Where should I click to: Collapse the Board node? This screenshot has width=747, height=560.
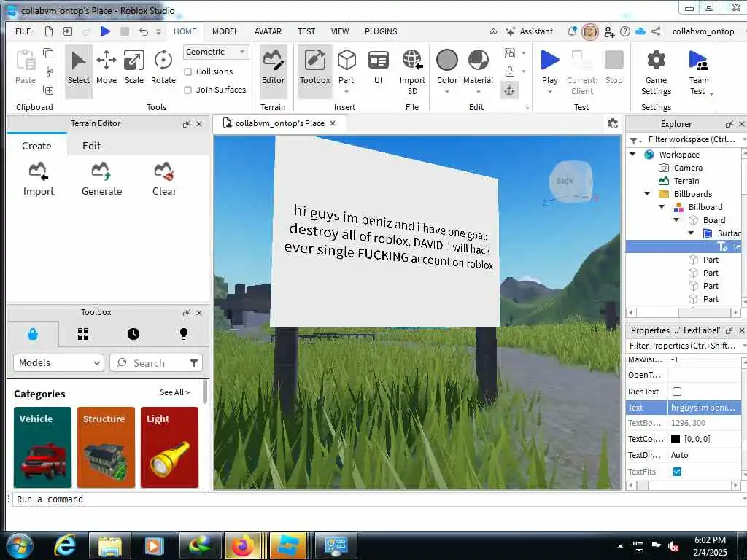[676, 220]
